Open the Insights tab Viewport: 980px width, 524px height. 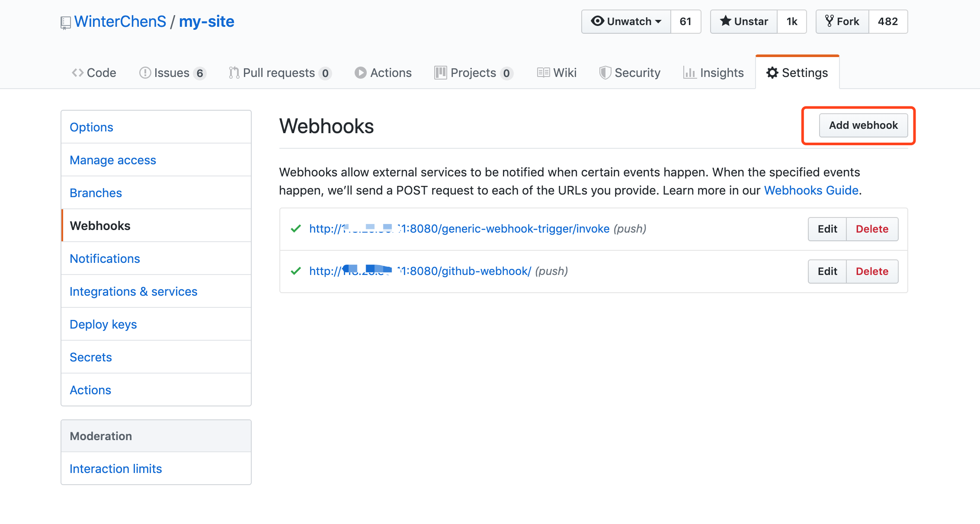pos(714,73)
